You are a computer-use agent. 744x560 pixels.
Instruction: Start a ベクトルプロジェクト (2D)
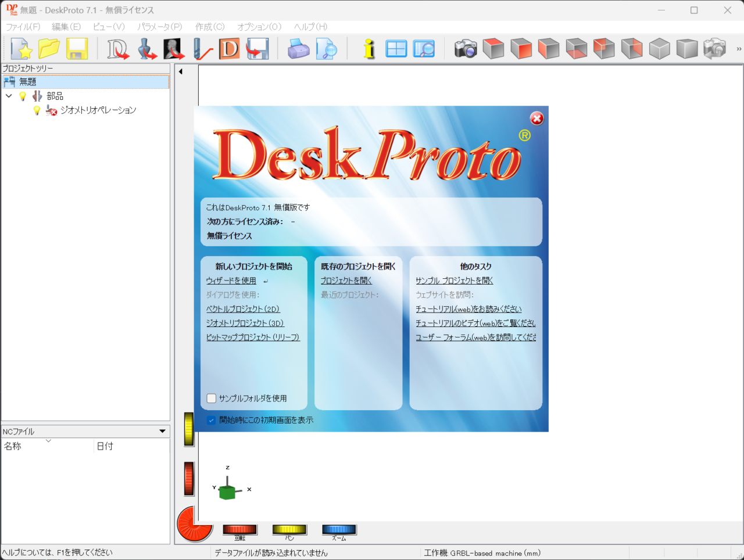(x=243, y=309)
